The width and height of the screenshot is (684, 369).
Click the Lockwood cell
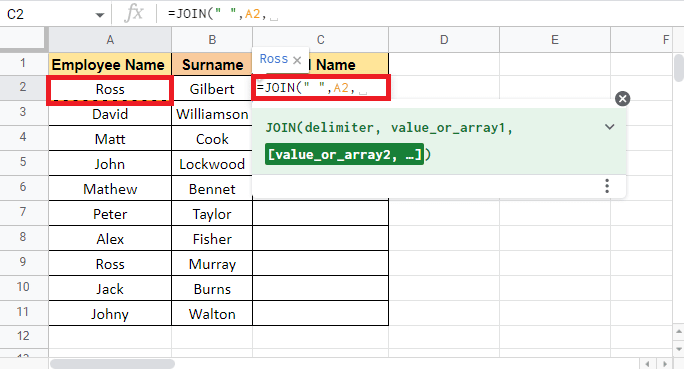pos(212,164)
